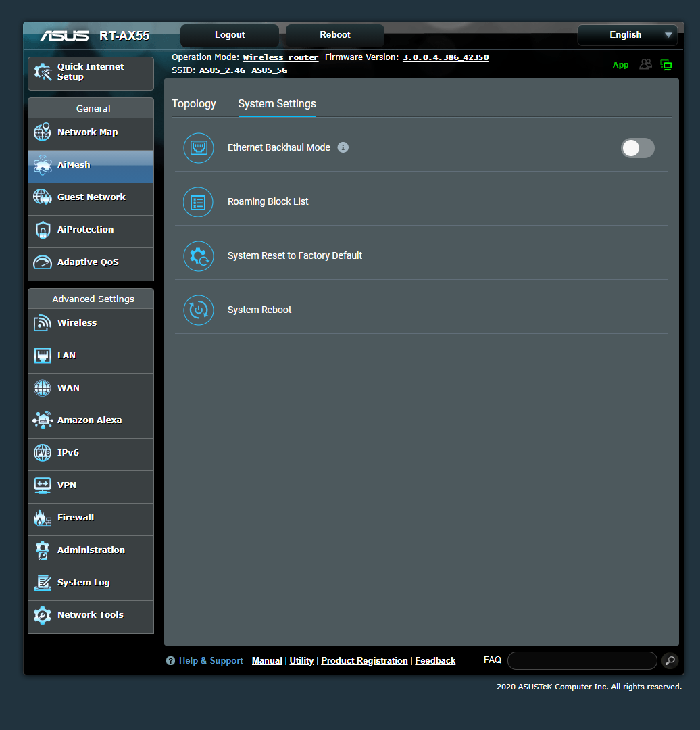Open the Product Registration link

[364, 660]
